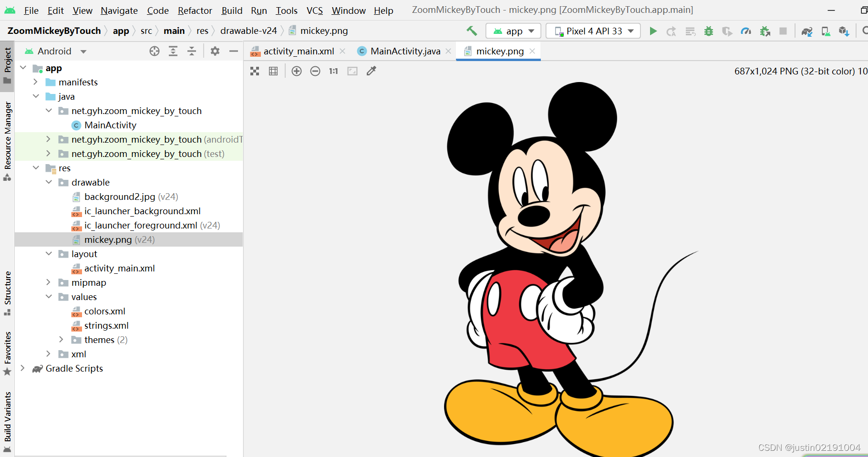Run the app with the green play button
The height and width of the screenshot is (457, 868).
coord(653,31)
